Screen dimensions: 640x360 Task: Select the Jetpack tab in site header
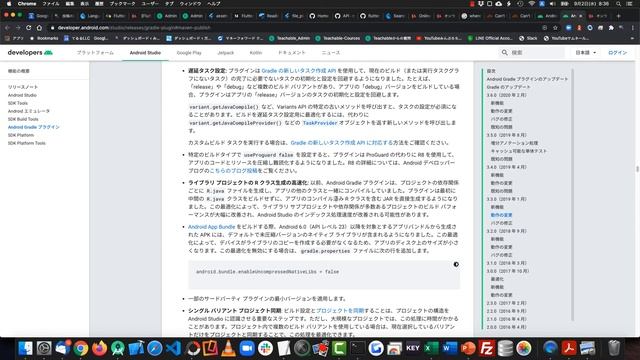click(x=226, y=53)
